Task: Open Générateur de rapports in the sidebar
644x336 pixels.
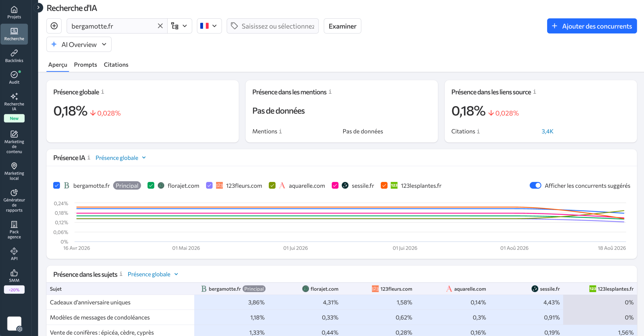Action: click(14, 201)
